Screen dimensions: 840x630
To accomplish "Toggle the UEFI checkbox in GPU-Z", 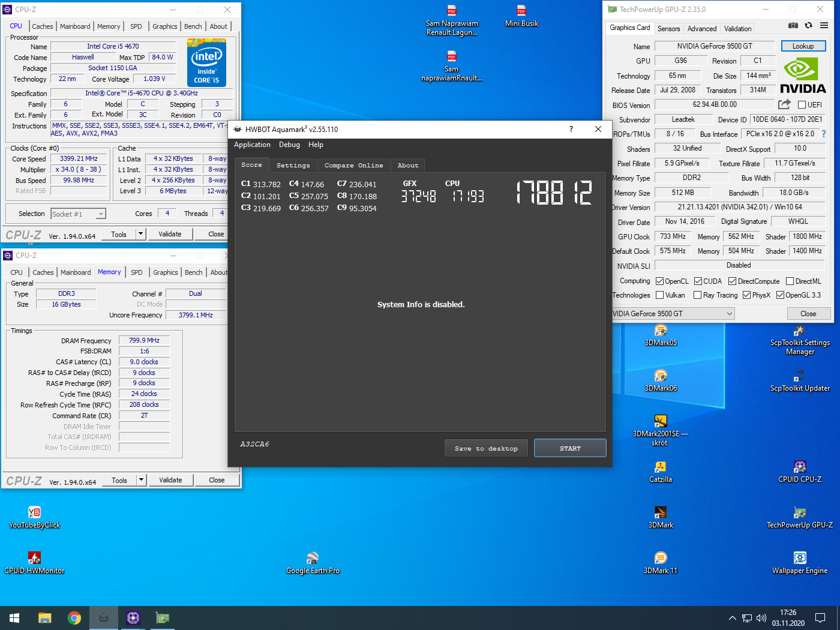I will point(802,104).
